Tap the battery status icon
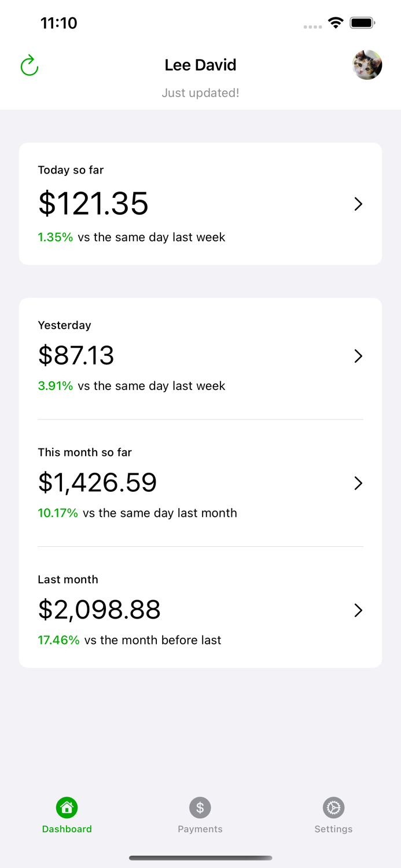 (363, 23)
